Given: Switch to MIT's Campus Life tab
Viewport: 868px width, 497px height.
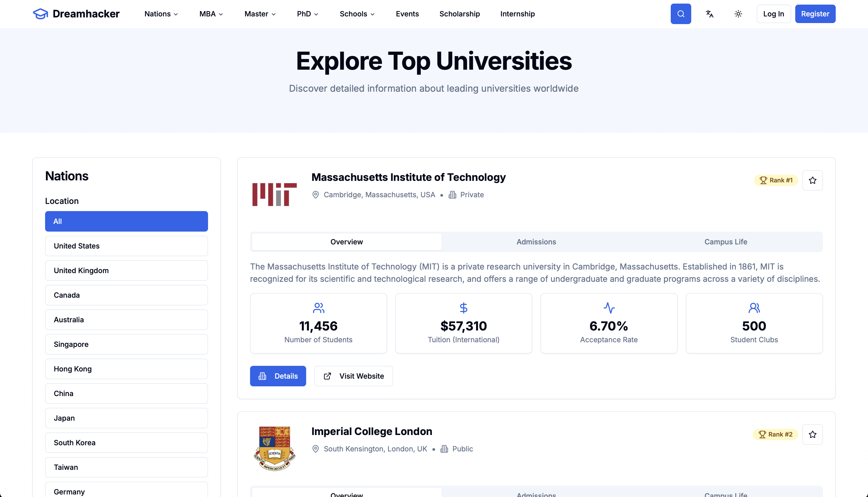Looking at the screenshot, I should click(x=726, y=242).
